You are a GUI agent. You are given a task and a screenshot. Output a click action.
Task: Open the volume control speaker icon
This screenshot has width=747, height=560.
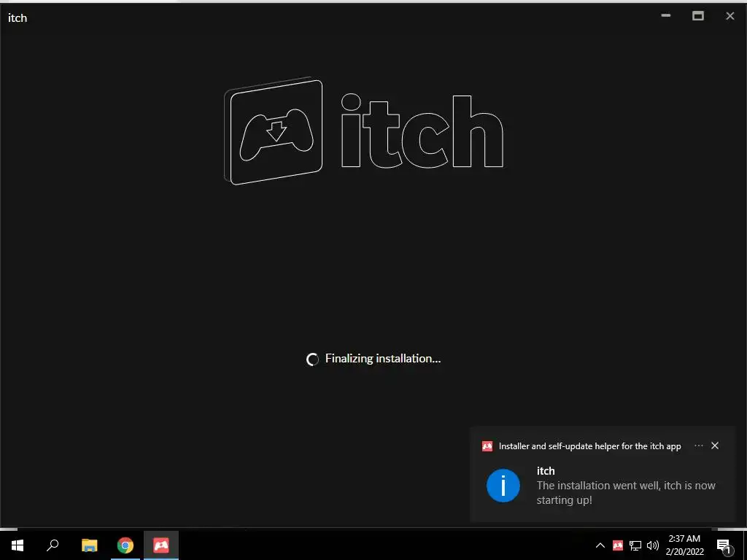pos(653,545)
